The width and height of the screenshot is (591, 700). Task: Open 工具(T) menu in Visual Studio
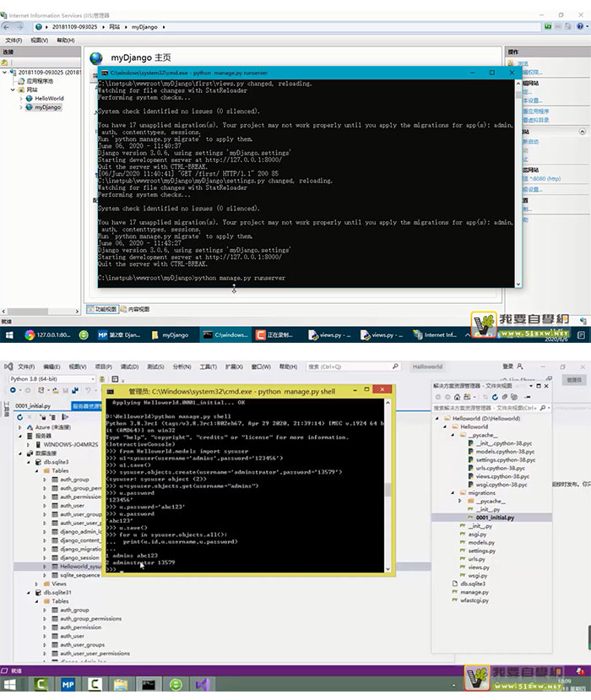208,366
